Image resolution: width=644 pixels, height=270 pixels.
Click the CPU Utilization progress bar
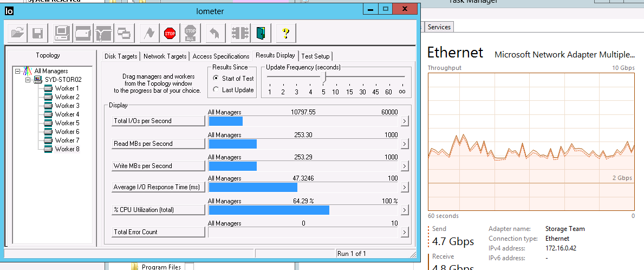coord(303,210)
